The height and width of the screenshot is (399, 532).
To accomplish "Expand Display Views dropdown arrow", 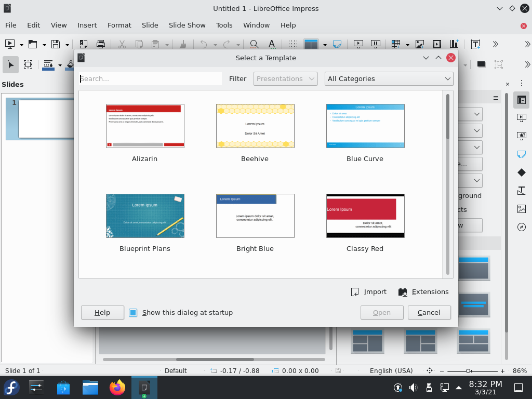I will 325,45.
